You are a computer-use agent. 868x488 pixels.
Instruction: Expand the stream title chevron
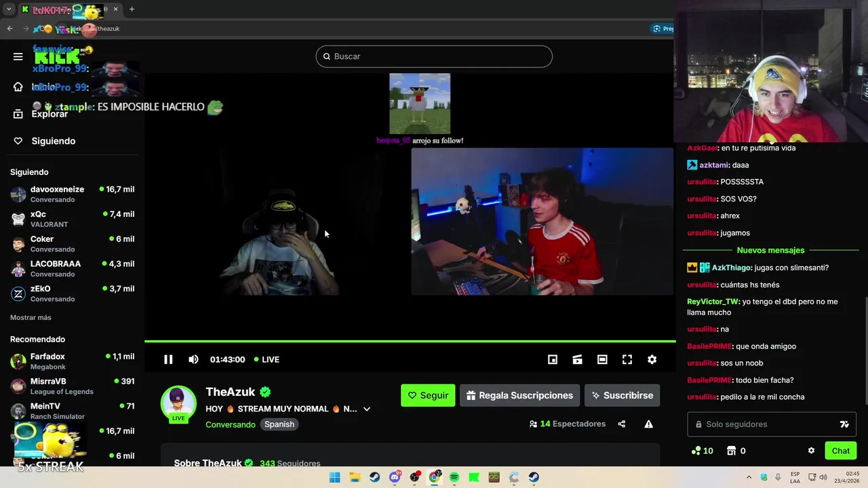pos(367,409)
